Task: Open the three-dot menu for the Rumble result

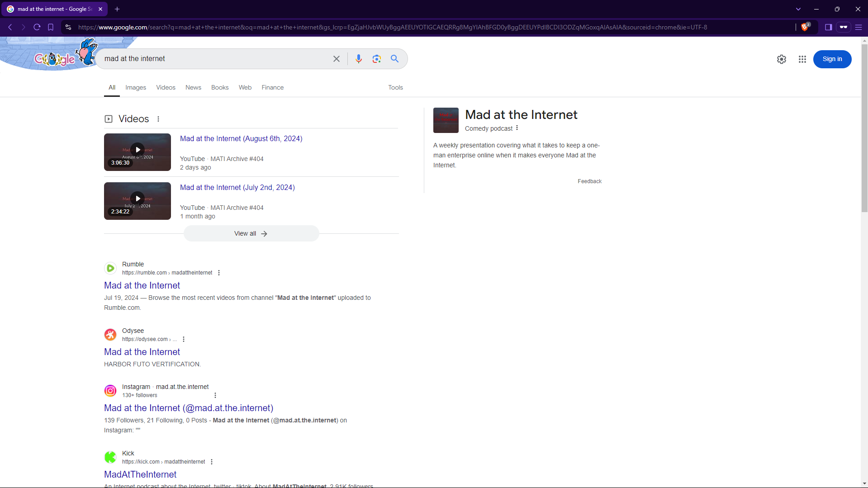Action: 219,273
